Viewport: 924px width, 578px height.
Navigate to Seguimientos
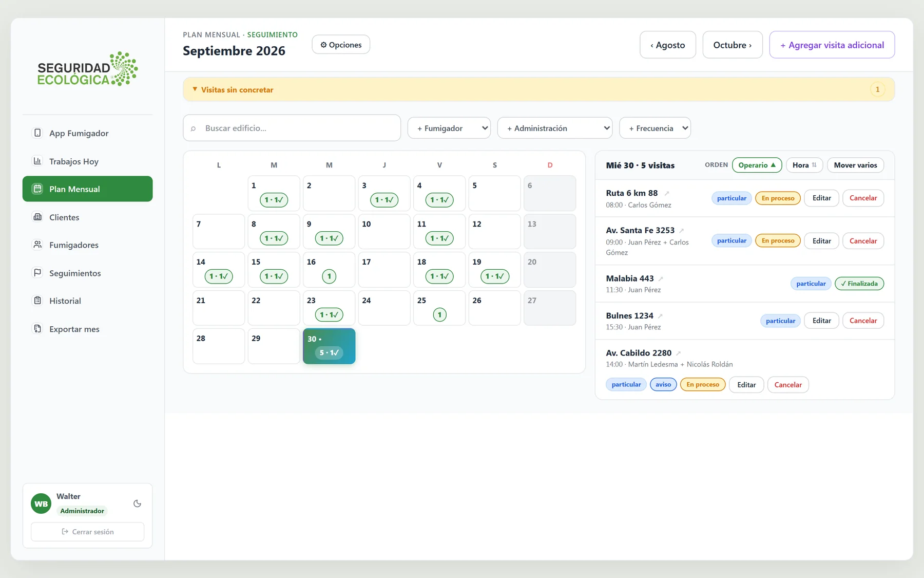[x=88, y=273]
